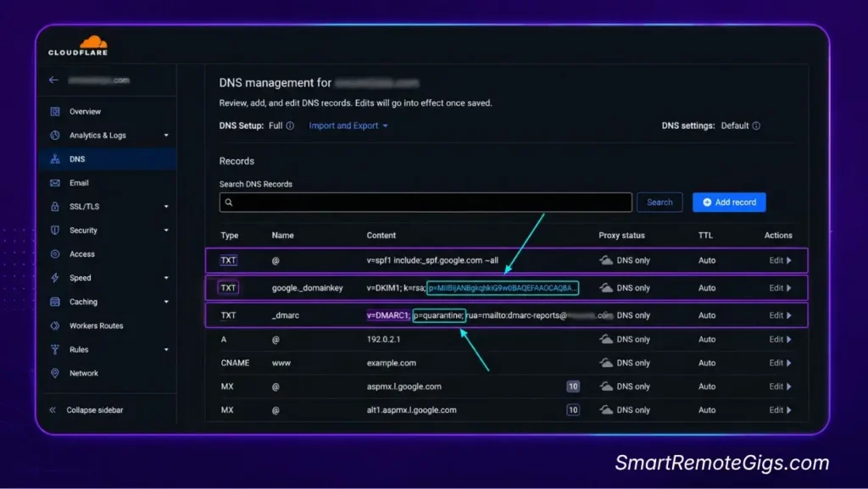Edit the alt1.aspmx.l.google.com MX record

780,410
